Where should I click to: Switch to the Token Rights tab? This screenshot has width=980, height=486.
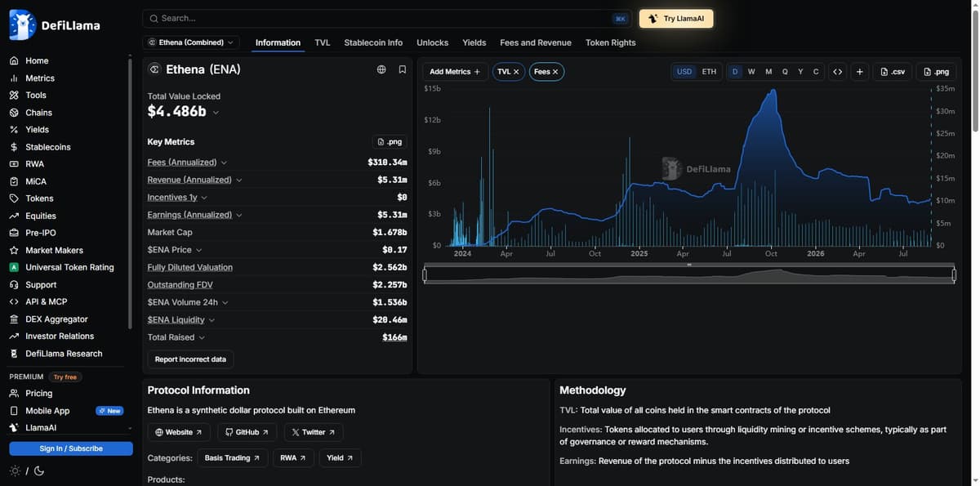610,42
